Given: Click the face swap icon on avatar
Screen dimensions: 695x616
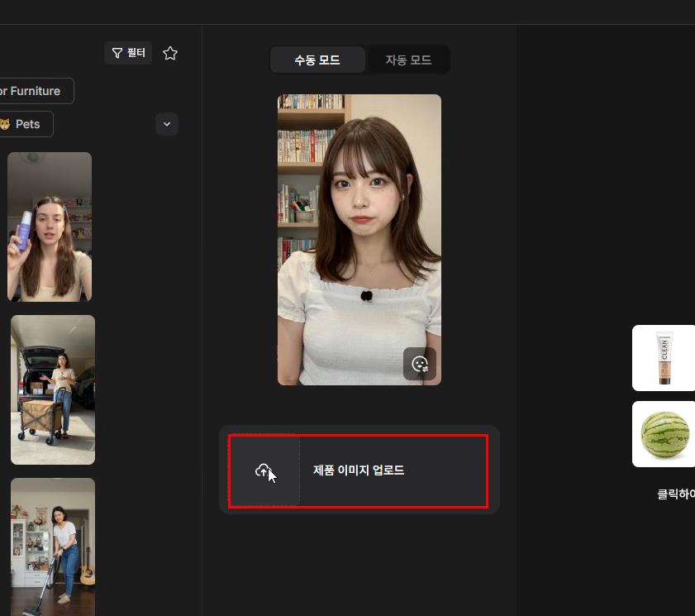Looking at the screenshot, I should coord(419,364).
